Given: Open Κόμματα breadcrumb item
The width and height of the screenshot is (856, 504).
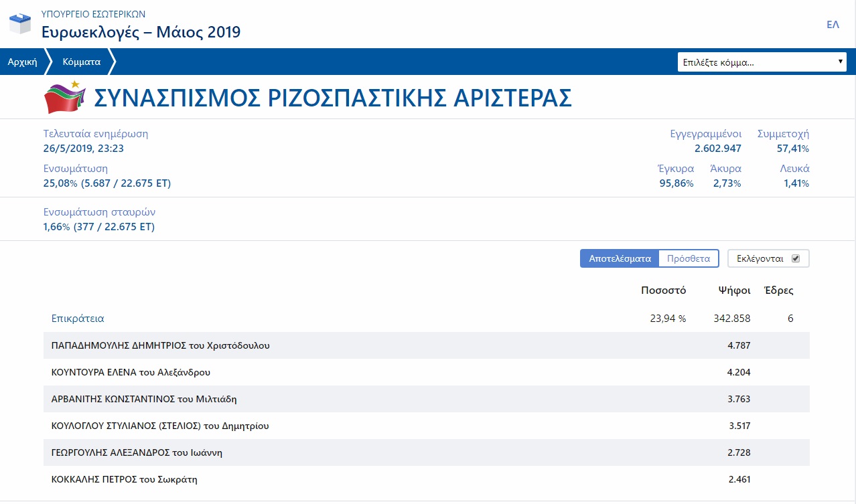Looking at the screenshot, I should pos(81,62).
